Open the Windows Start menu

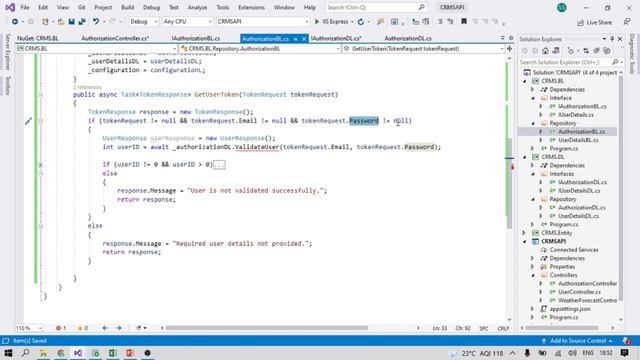[8, 353]
